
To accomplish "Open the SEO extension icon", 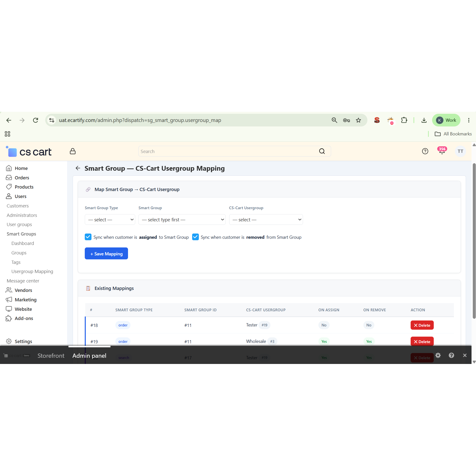I will [377, 120].
